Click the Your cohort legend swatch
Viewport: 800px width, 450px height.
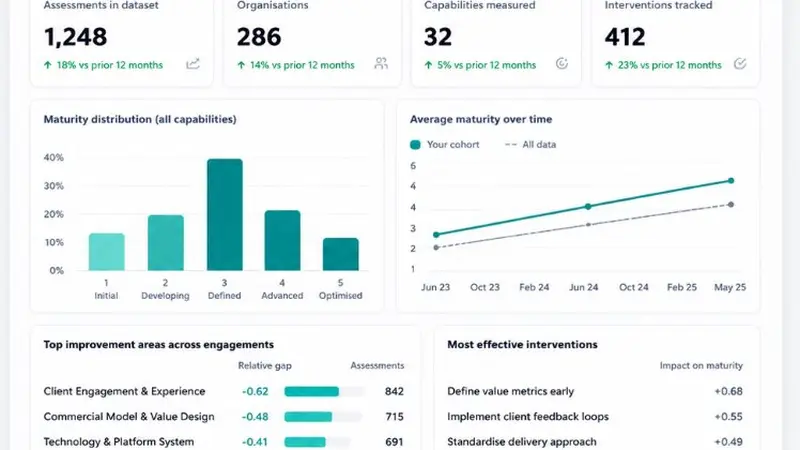(x=415, y=145)
